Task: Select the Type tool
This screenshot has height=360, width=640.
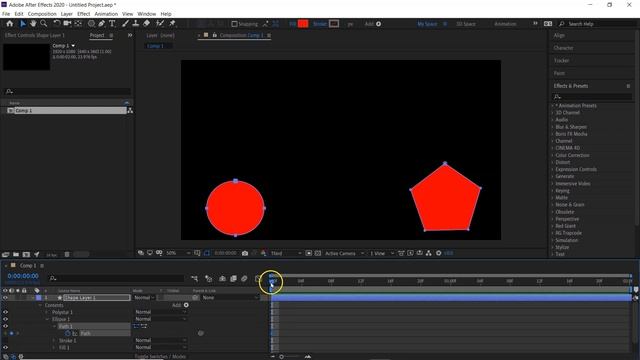Action: [112, 24]
